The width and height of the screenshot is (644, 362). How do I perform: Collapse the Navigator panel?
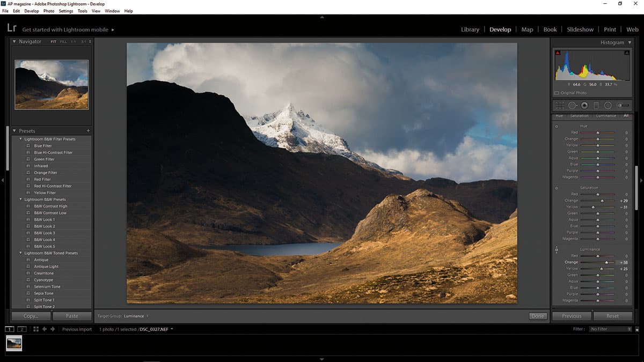click(14, 42)
